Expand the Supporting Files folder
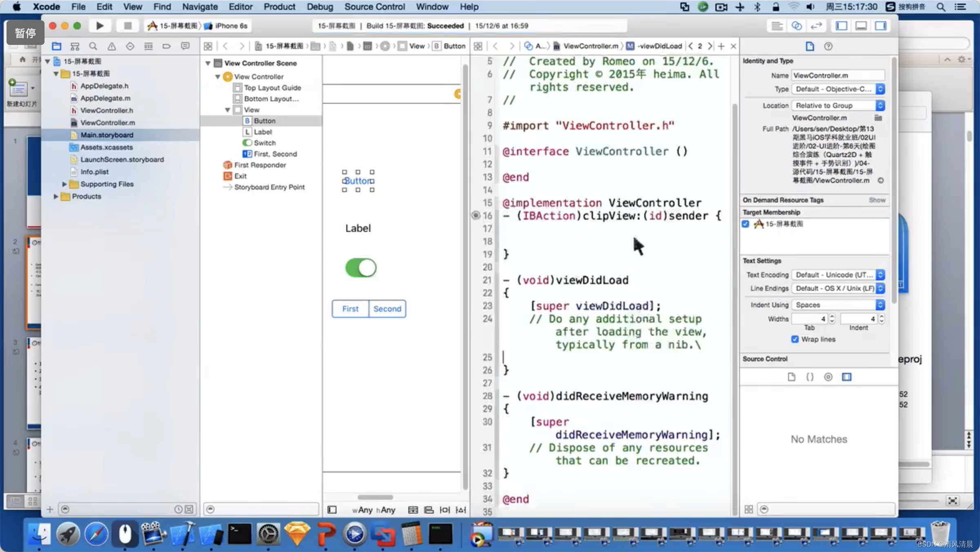The width and height of the screenshot is (980, 552). point(64,184)
